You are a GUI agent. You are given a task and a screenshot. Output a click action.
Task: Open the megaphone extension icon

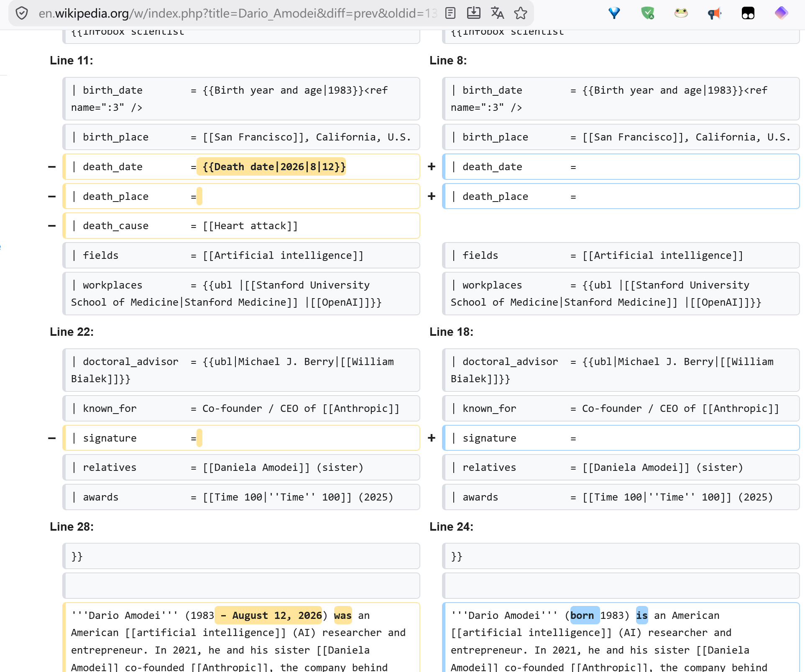[714, 13]
